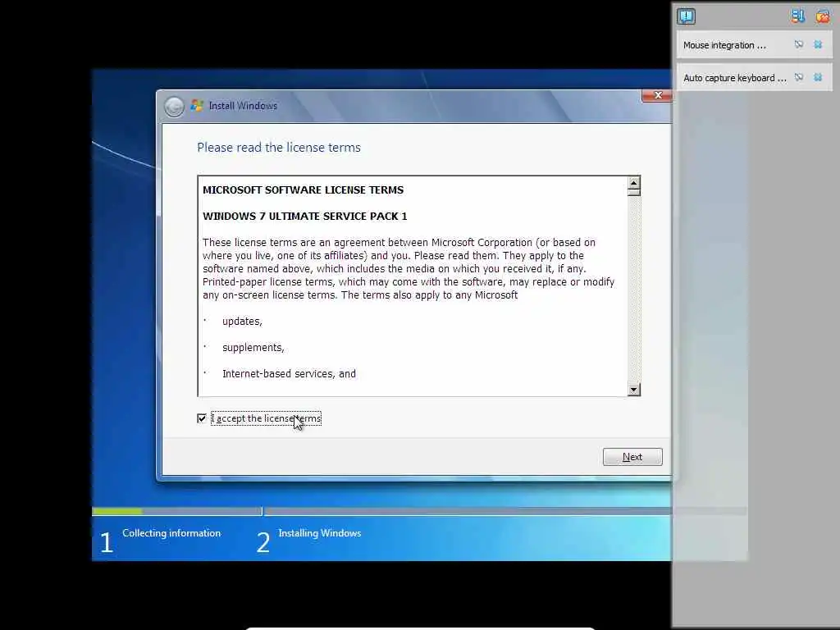840x630 pixels.
Task: Click the 'supplements,' bullet text
Action: (x=253, y=348)
